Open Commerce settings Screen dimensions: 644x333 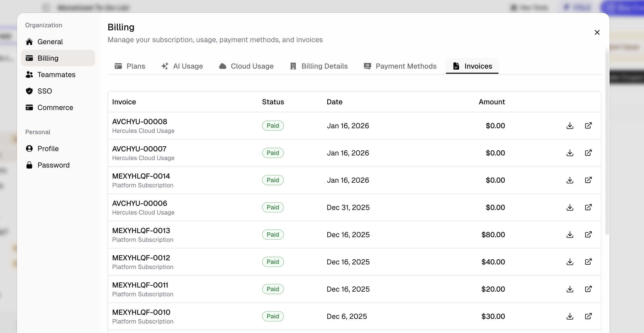58,107
